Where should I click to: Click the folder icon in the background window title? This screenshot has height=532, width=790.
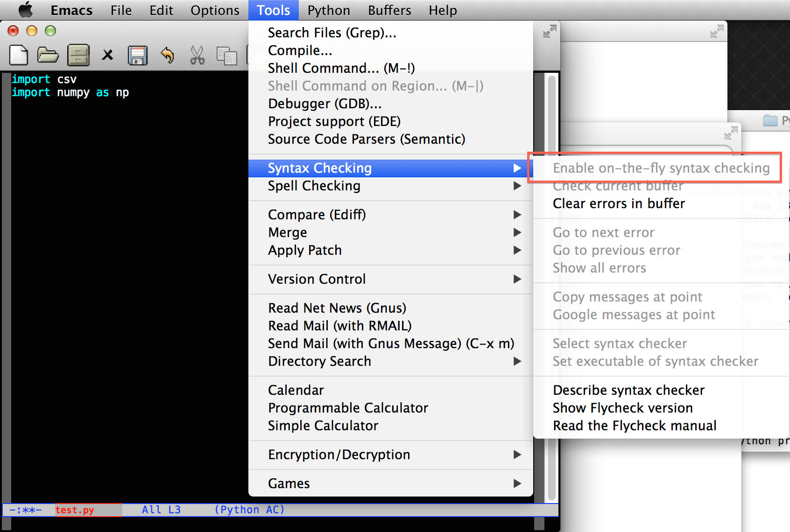[x=770, y=120]
